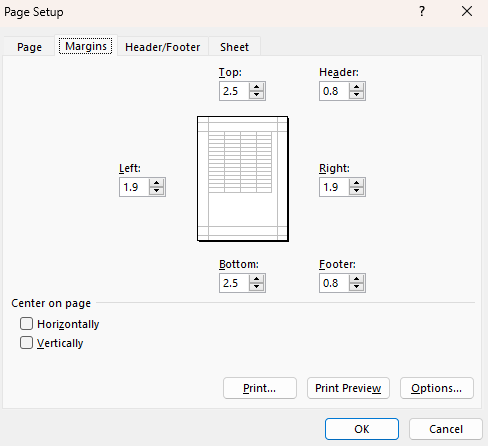
Task: Click the Footer margin input field
Action: pyautogui.click(x=334, y=283)
